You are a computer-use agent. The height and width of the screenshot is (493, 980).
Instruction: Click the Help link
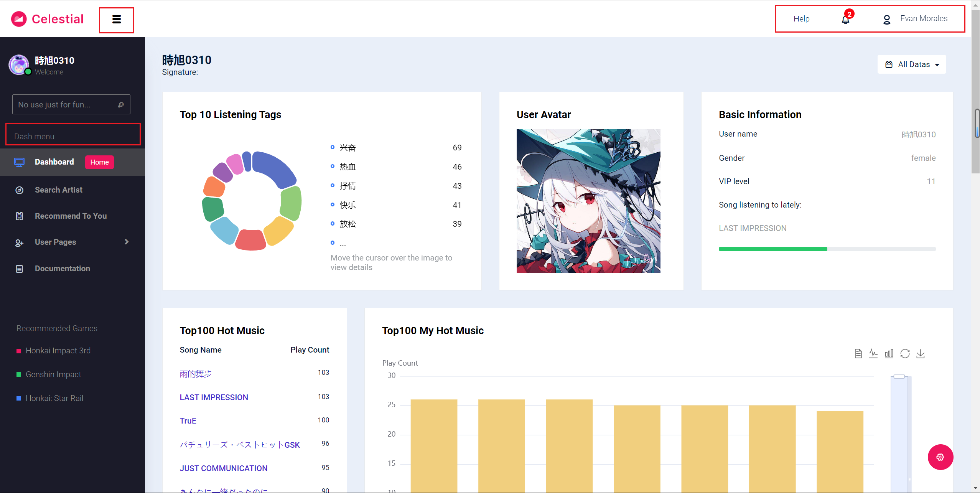[801, 19]
